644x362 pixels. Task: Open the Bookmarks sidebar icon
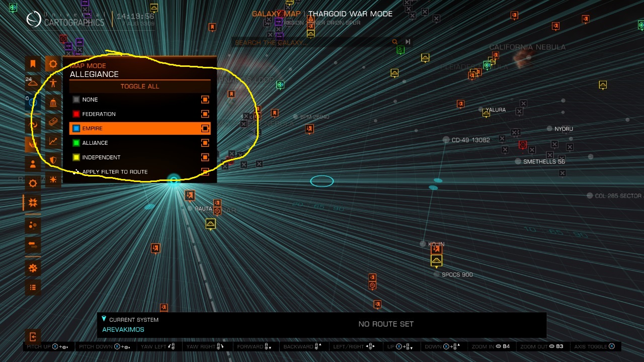33,64
